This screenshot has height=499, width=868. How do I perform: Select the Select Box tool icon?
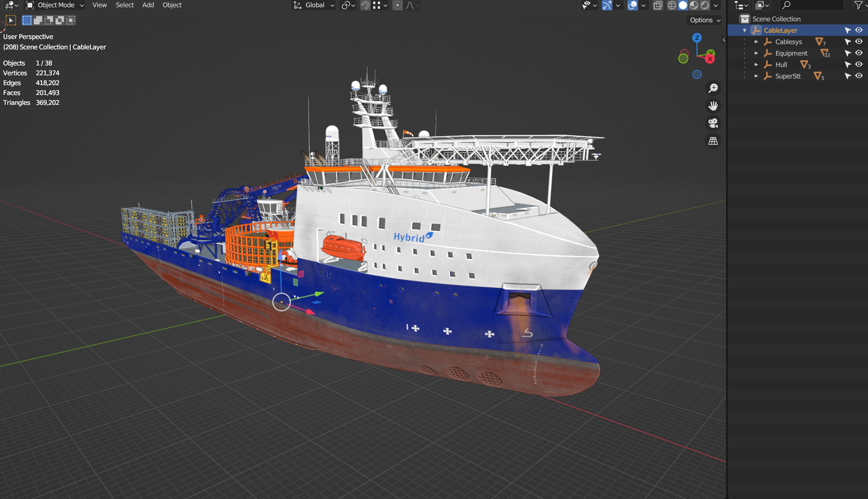pyautogui.click(x=11, y=20)
